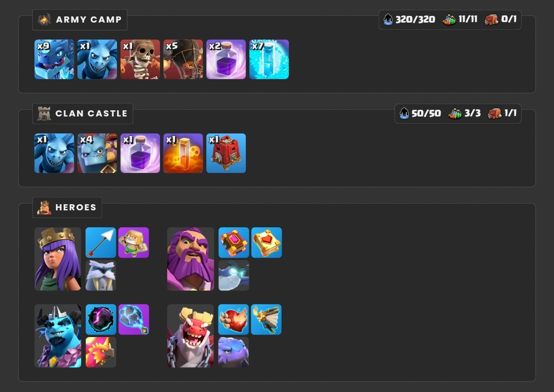
Task: Click the Clan Castle section header
Action: (83, 113)
